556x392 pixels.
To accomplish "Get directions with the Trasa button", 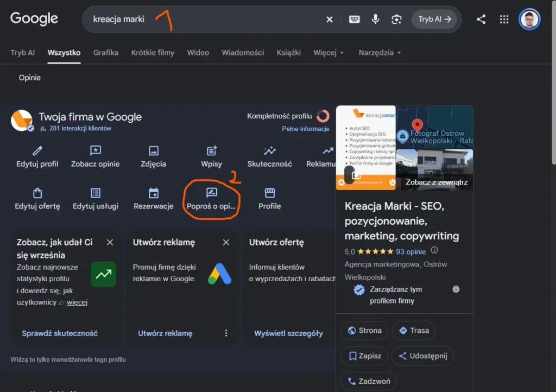I will point(414,331).
